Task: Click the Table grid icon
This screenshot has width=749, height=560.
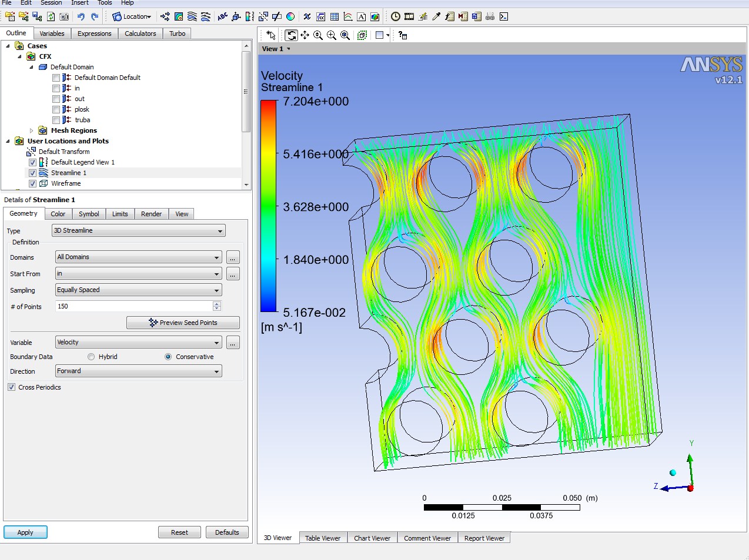Action: (335, 16)
